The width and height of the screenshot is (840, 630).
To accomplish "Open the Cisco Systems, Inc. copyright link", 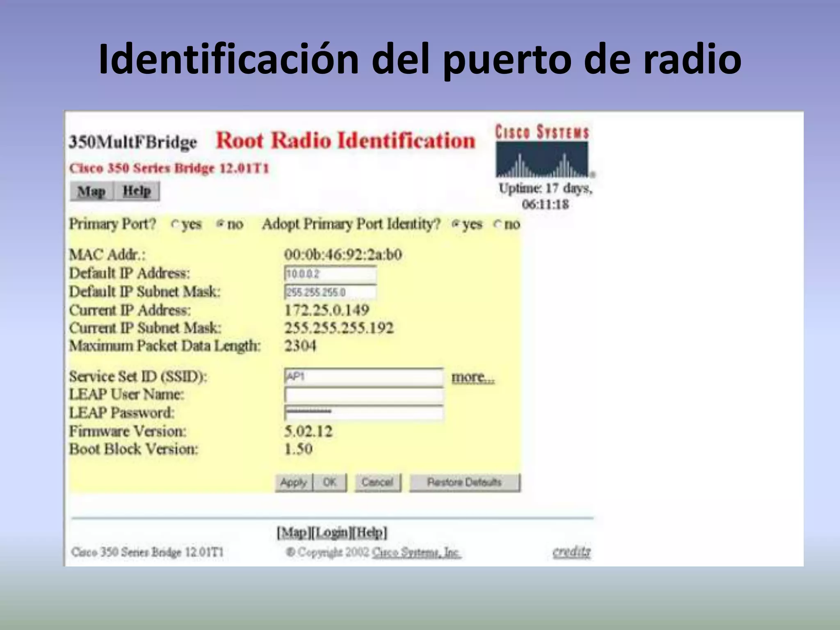I will (x=416, y=552).
